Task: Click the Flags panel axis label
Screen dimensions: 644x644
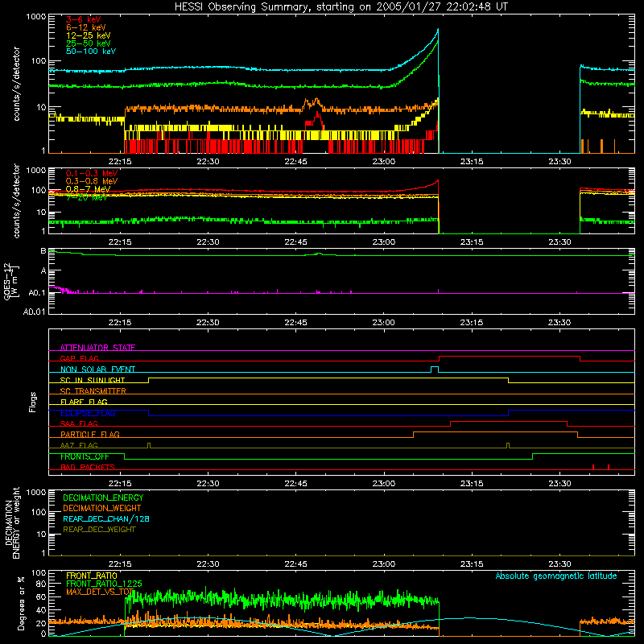Action: pos(32,402)
